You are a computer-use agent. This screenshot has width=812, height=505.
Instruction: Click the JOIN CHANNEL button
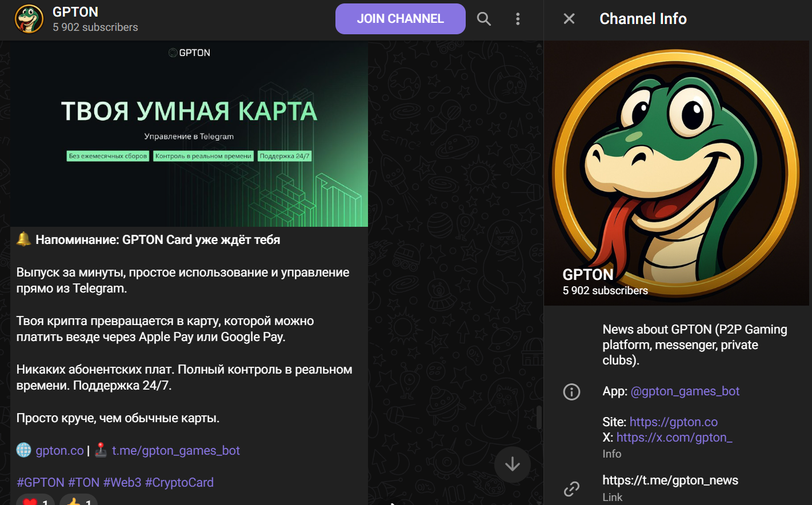(401, 19)
